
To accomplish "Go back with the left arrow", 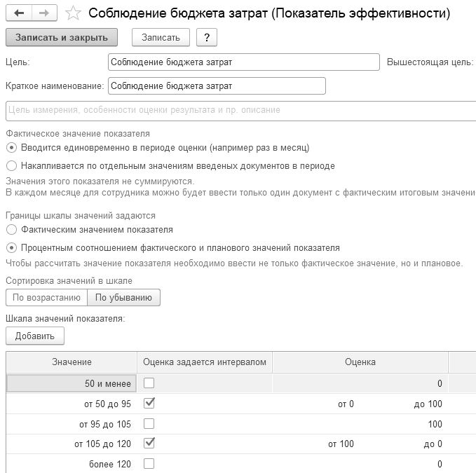I will [19, 13].
